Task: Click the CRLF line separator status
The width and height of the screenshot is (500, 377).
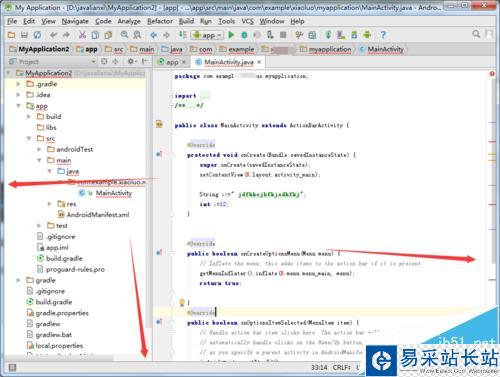Action: [x=341, y=367]
